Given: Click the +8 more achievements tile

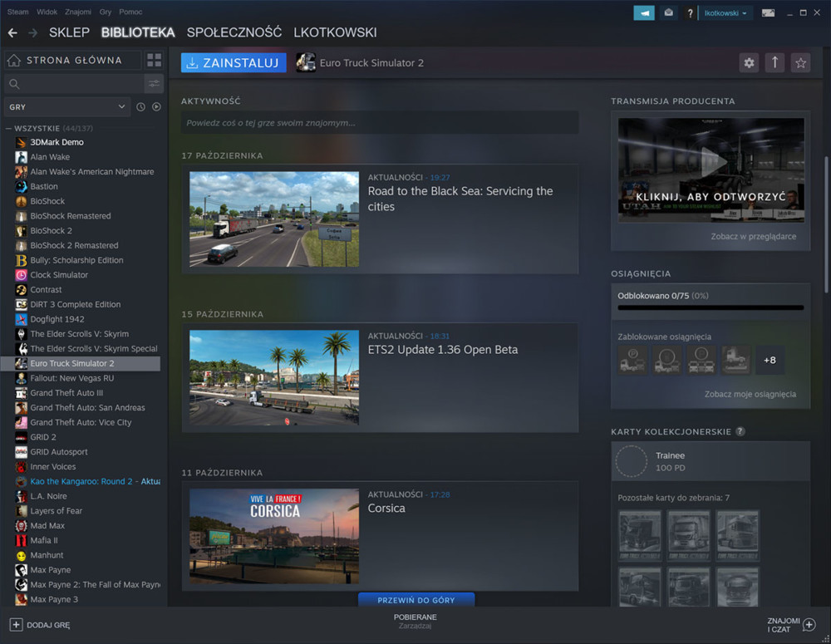Looking at the screenshot, I should coord(770,360).
